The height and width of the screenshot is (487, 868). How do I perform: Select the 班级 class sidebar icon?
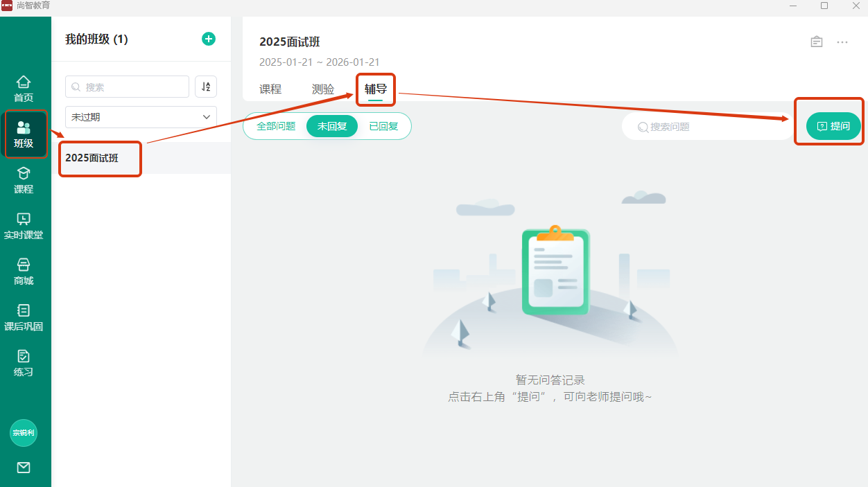click(x=24, y=134)
